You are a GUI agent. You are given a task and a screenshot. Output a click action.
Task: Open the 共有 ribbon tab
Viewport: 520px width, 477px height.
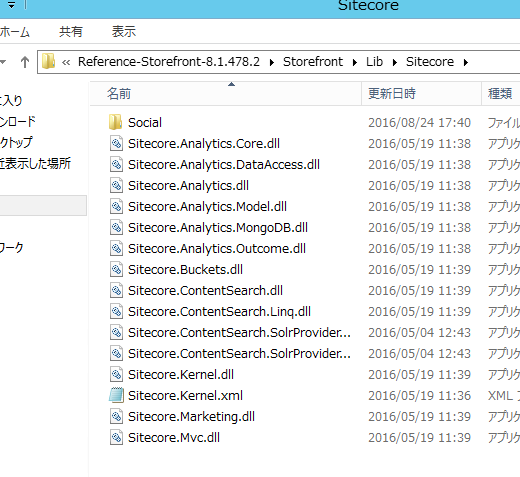(x=71, y=32)
